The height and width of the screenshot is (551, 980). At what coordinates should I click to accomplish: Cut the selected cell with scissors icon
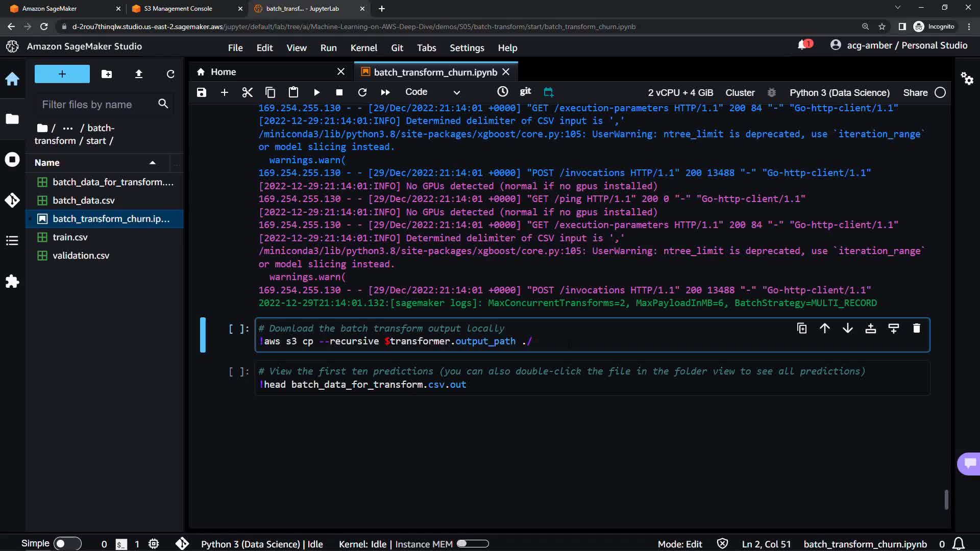coord(247,92)
